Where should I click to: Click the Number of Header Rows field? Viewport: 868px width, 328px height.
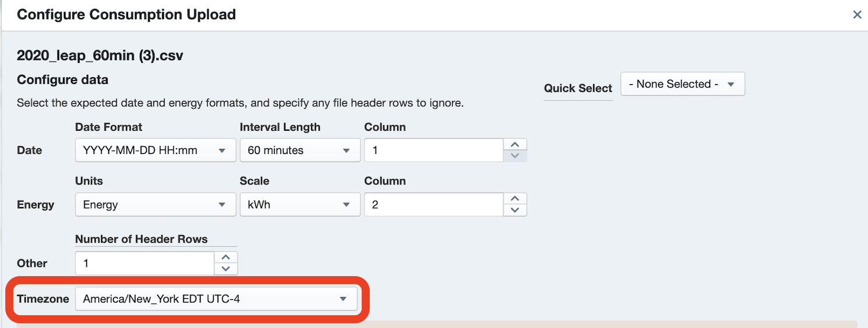point(145,263)
